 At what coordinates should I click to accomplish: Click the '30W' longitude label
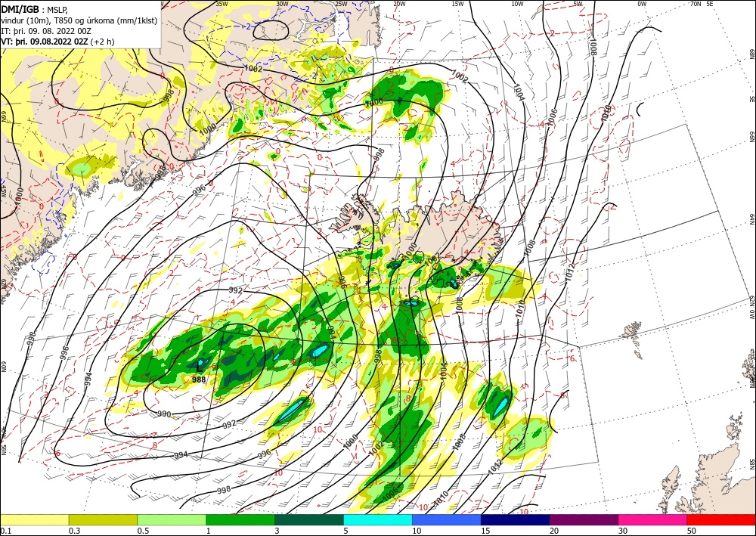click(282, 4)
